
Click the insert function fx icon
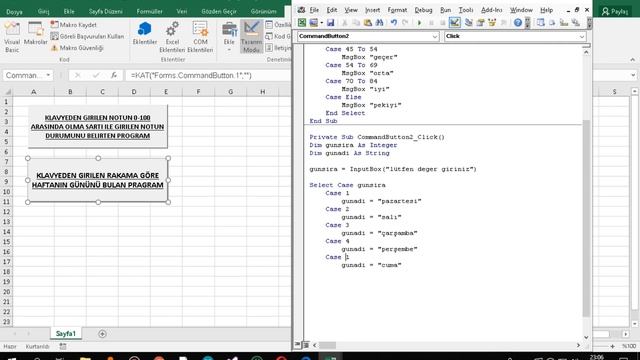[114, 75]
